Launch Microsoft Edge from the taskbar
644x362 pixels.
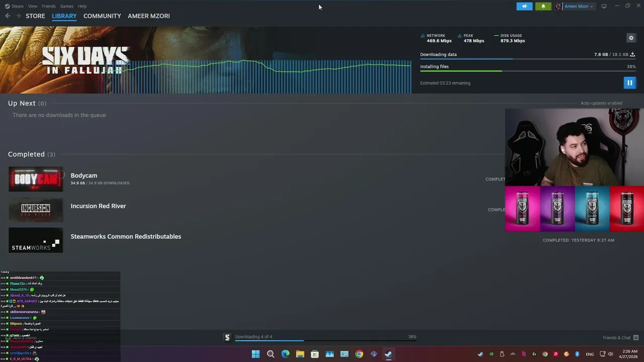point(285,354)
